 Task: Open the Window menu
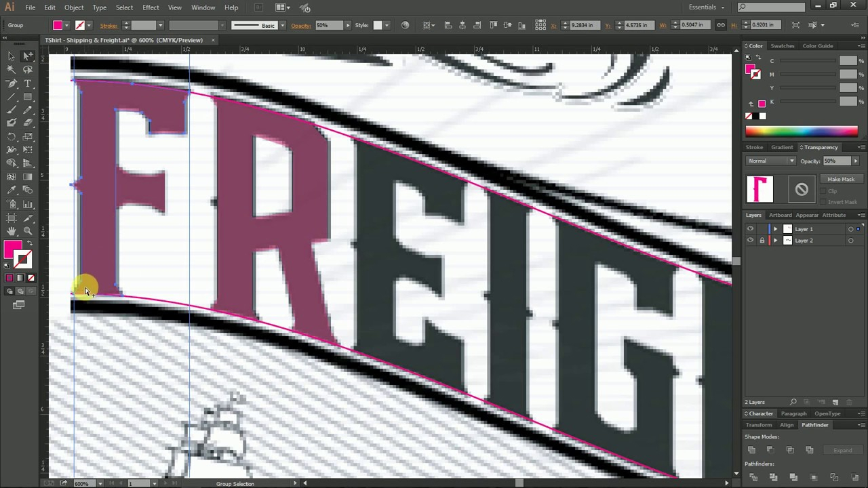[203, 7]
